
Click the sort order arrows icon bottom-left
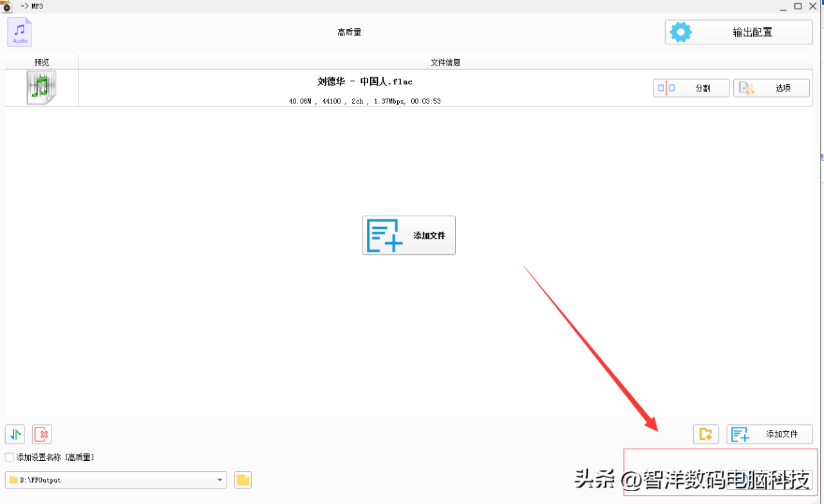click(x=13, y=434)
